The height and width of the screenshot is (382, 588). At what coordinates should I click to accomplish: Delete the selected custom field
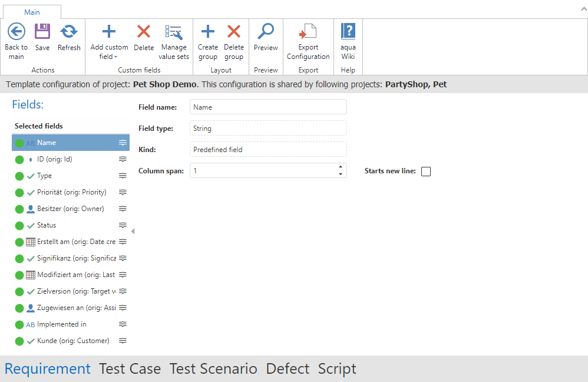click(144, 32)
